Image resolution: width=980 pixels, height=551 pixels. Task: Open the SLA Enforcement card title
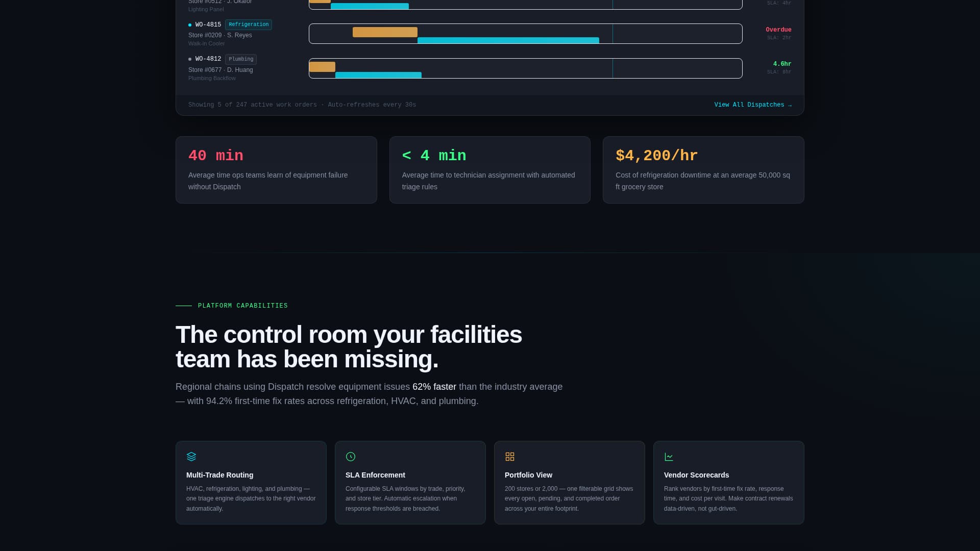(375, 475)
